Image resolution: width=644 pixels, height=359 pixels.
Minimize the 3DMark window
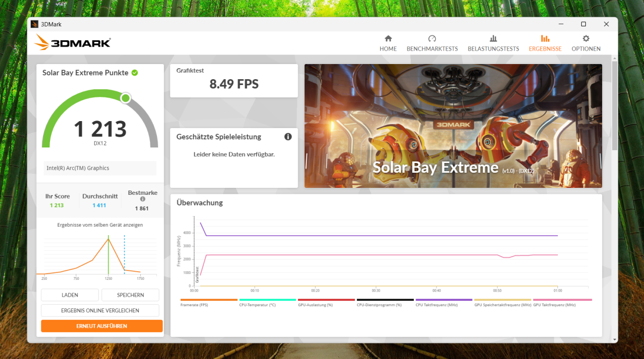point(561,24)
